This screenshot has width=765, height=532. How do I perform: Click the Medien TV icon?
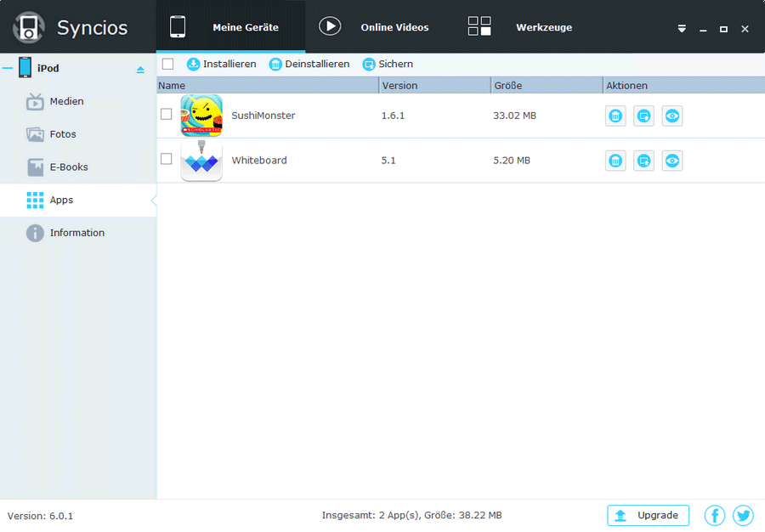35,101
